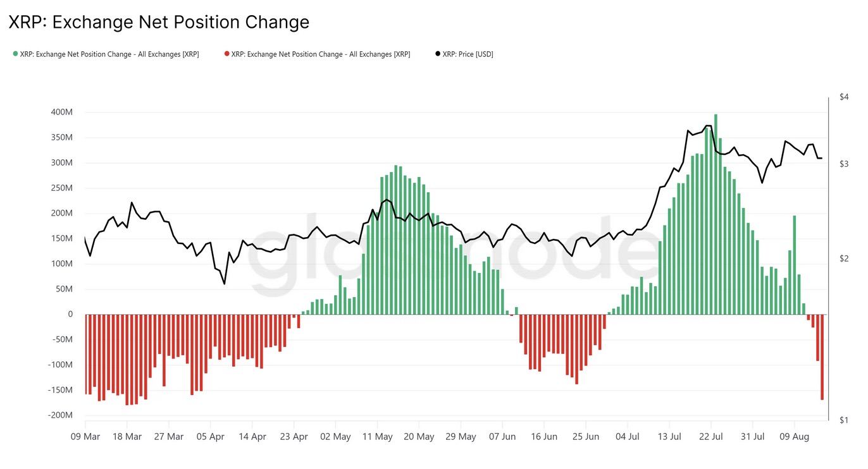
Task: Select the 09 Mar date label
Action: coord(85,437)
